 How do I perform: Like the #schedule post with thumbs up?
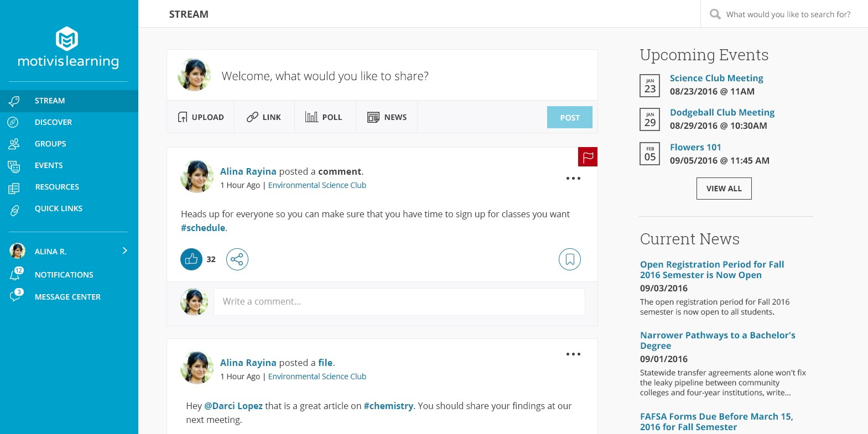click(x=191, y=259)
